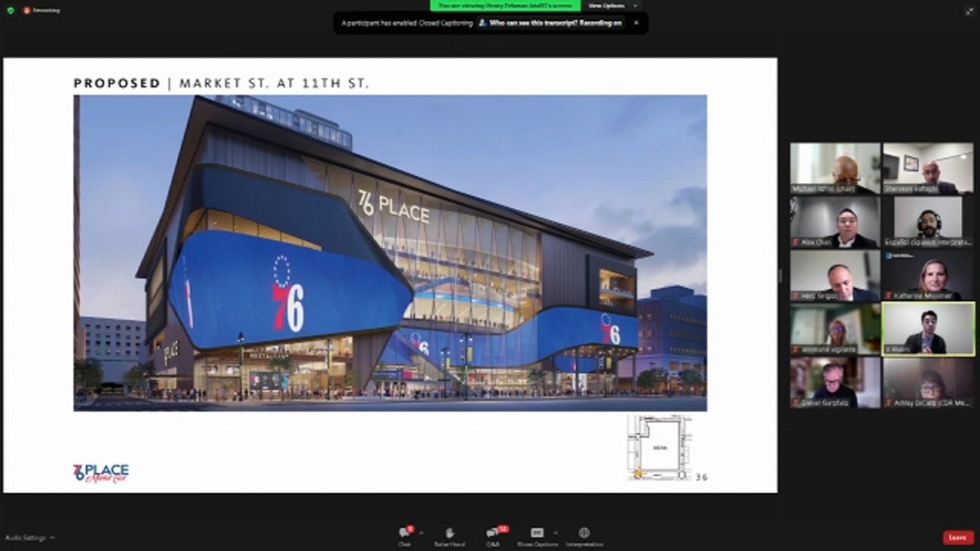Select the Español interpreter video tile
Image resolution: width=980 pixels, height=551 pixels.
tap(928, 222)
